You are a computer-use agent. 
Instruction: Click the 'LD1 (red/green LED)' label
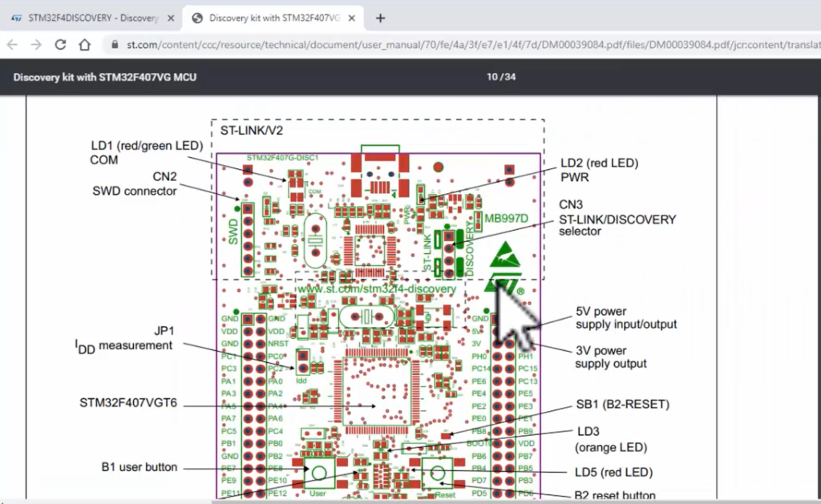pos(147,146)
